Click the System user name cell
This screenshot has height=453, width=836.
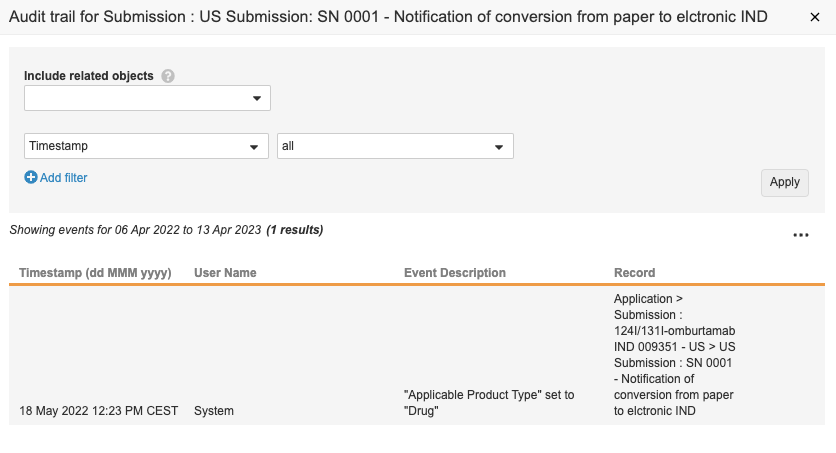214,411
